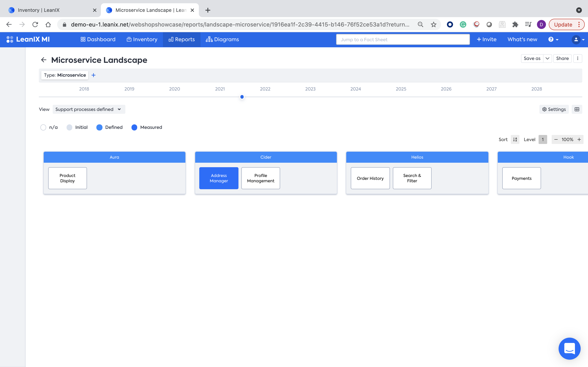Screen dimensions: 588x367
Task: Go to the Inventory menu item
Action: 142,39
